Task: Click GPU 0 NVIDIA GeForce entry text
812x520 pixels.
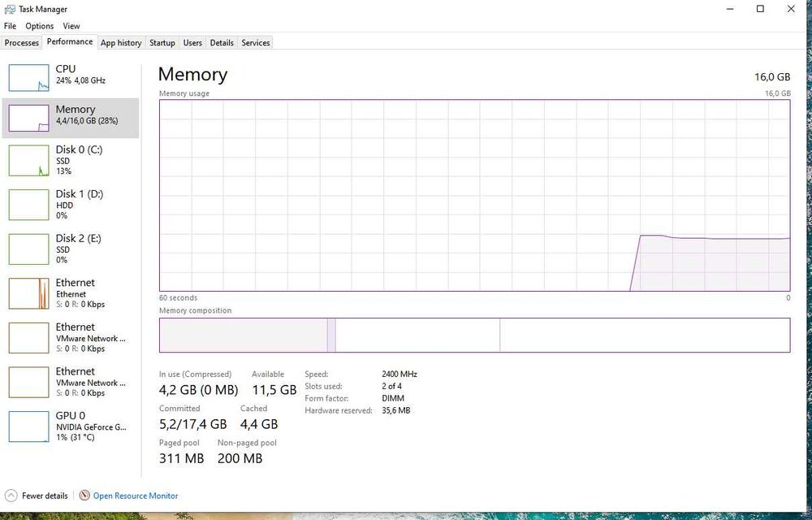Action: tap(91, 427)
